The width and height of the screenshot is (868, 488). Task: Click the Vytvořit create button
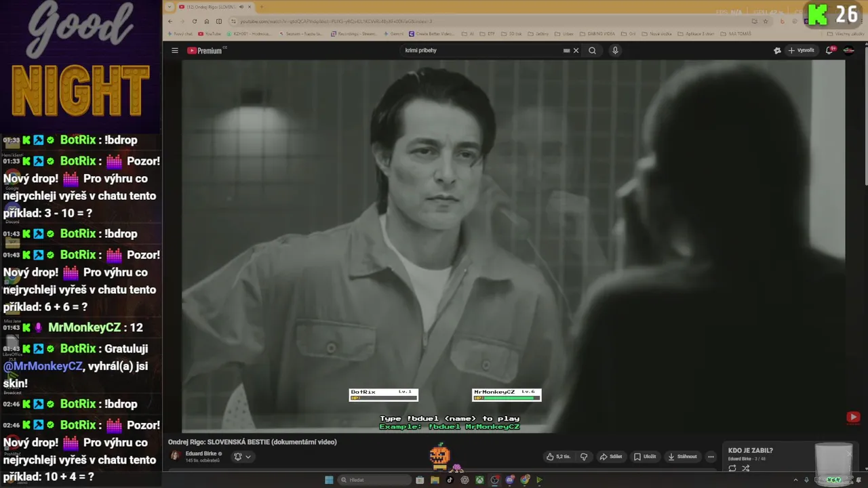tap(802, 51)
